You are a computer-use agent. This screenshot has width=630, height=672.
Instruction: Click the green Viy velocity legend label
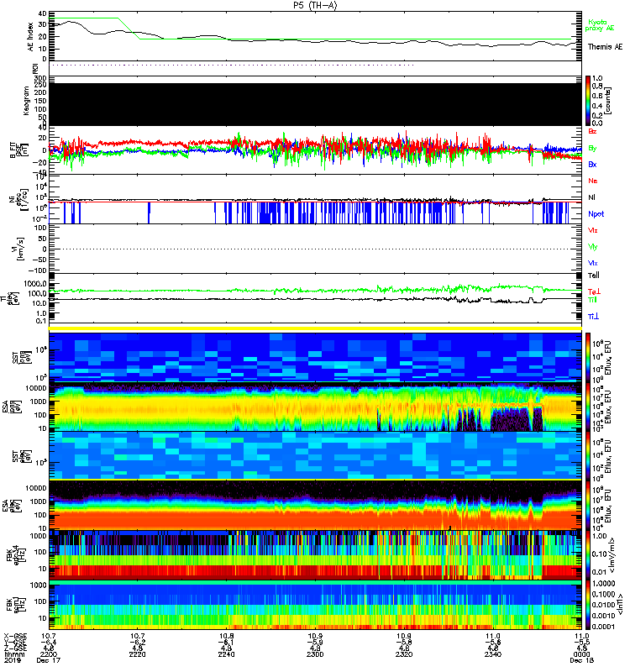[x=593, y=247]
